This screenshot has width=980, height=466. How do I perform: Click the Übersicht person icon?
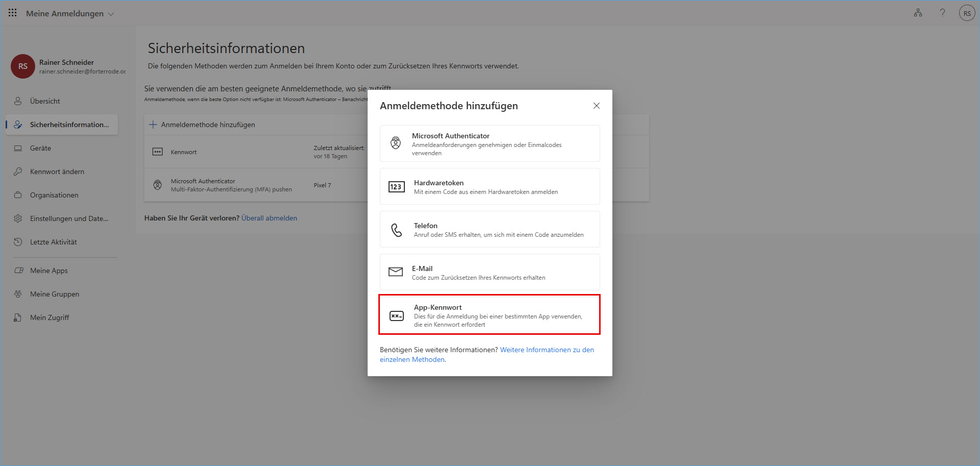[x=18, y=101]
